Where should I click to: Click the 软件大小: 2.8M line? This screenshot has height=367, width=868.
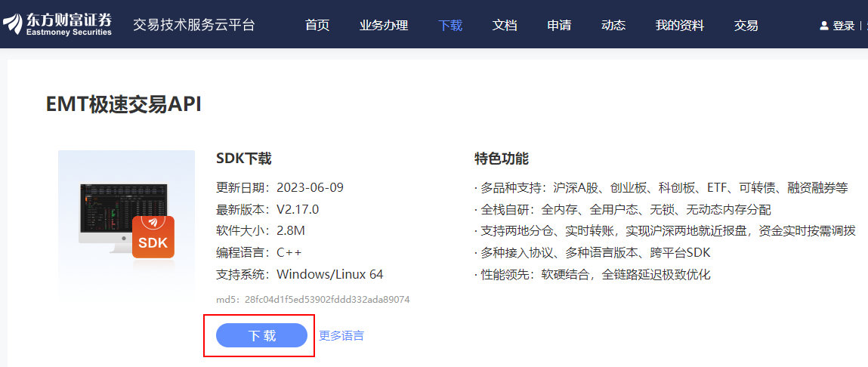click(261, 231)
